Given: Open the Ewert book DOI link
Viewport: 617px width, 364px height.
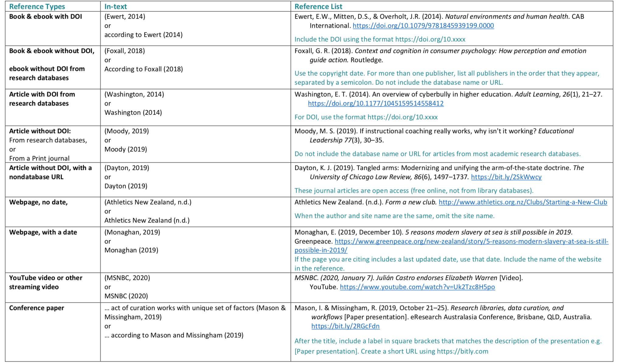Looking at the screenshot, I should point(423,26).
